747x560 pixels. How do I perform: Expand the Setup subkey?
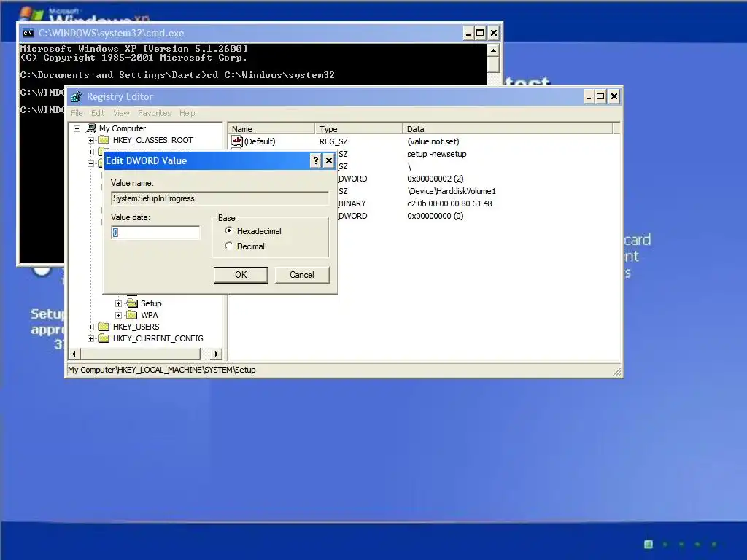pos(118,303)
